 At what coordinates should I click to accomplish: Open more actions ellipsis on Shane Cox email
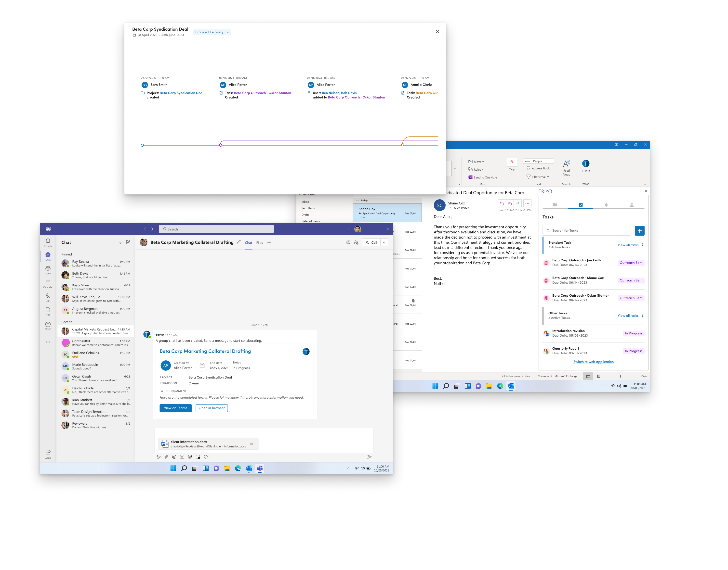pyautogui.click(x=527, y=203)
